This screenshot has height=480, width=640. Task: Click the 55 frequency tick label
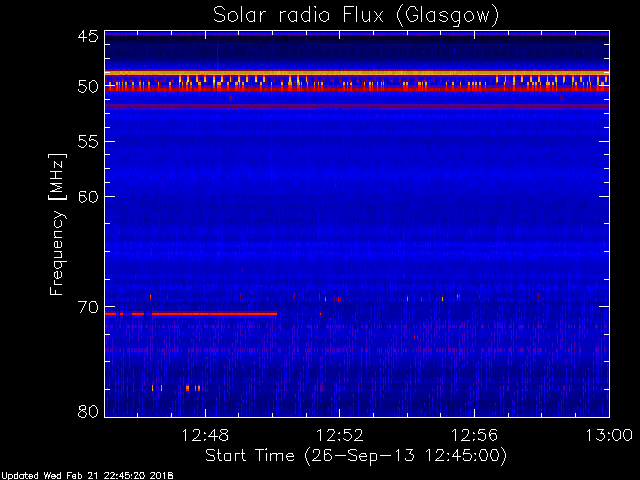tap(88, 142)
